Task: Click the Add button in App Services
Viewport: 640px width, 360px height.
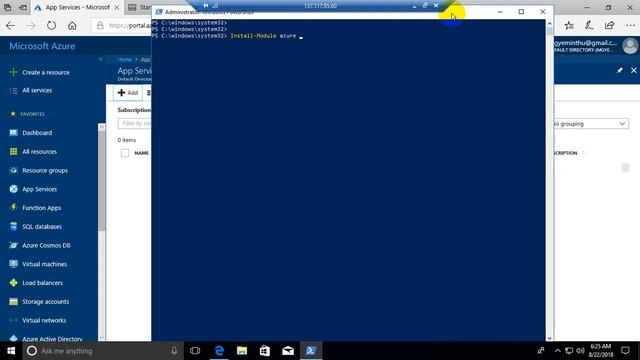Action: (128, 93)
